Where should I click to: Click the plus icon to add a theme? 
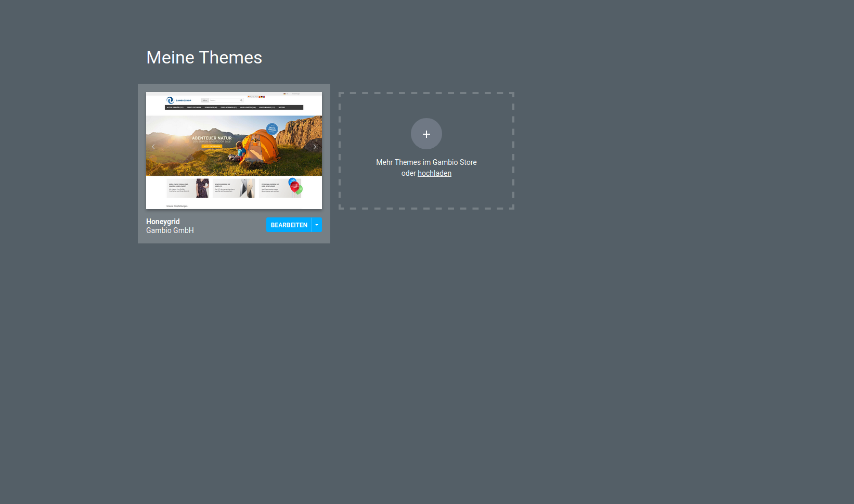[x=426, y=134]
